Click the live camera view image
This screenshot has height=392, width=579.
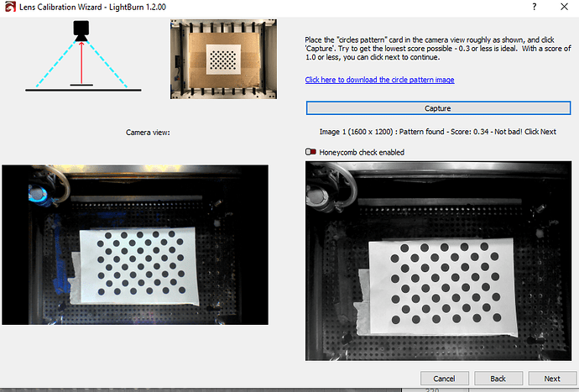click(x=135, y=244)
